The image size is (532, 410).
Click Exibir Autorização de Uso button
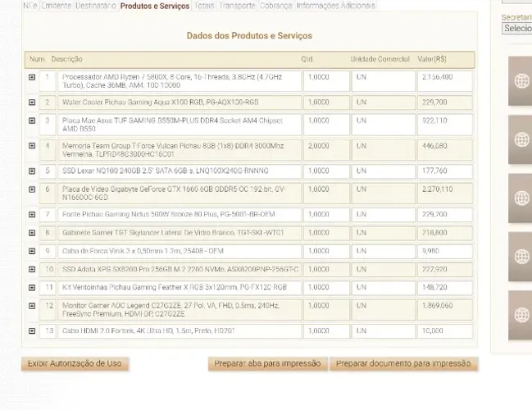tap(75, 364)
